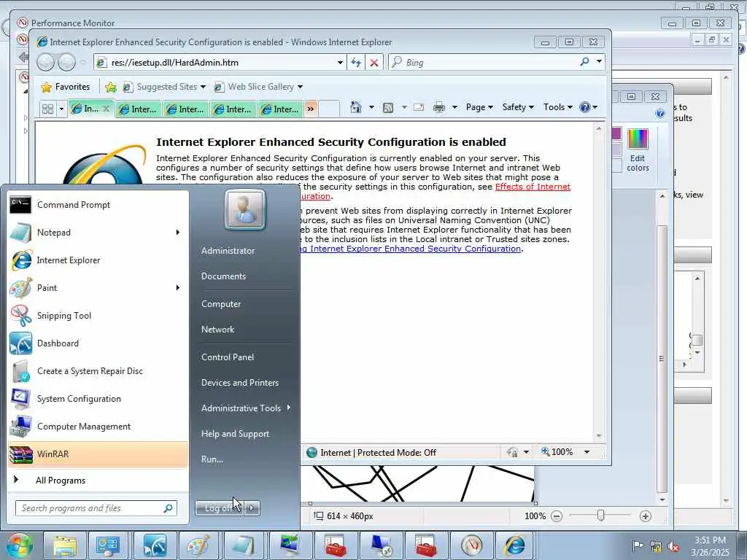Open the Safety menu
The image size is (747, 560).
point(517,107)
